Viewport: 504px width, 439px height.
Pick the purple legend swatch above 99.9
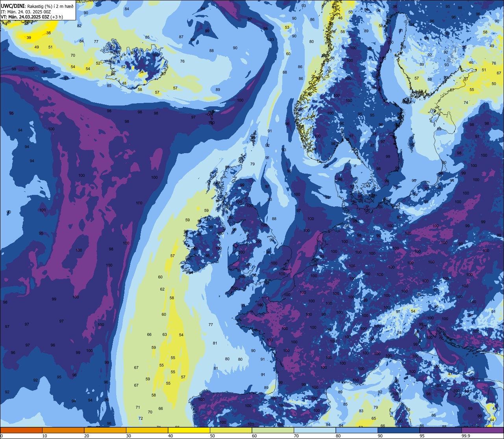tap(482, 430)
